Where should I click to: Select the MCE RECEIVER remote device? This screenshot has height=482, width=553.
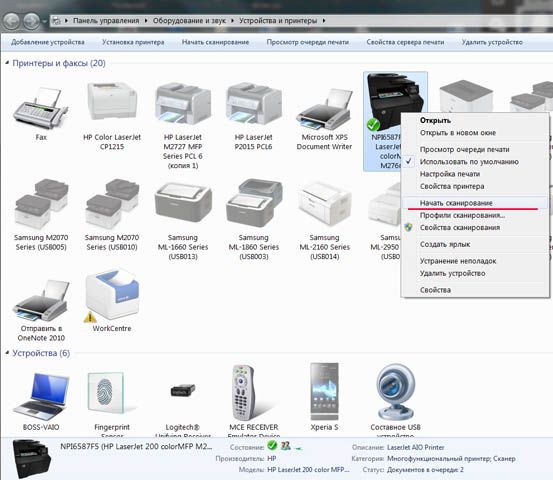tap(243, 393)
